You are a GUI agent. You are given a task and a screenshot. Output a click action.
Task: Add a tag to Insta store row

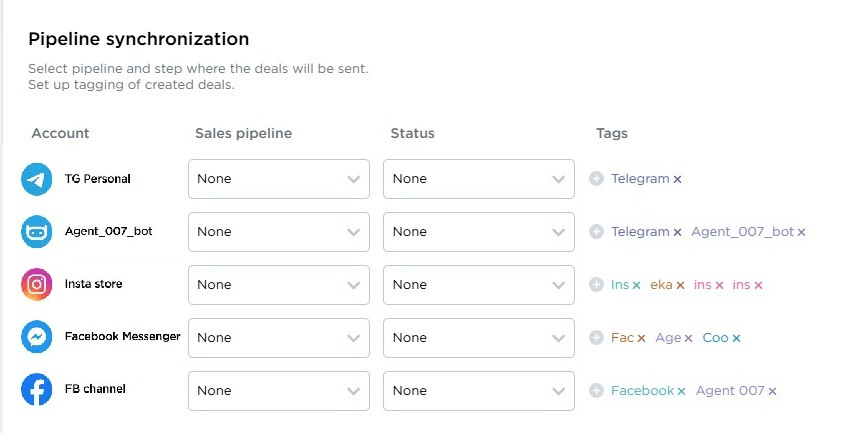[597, 285]
